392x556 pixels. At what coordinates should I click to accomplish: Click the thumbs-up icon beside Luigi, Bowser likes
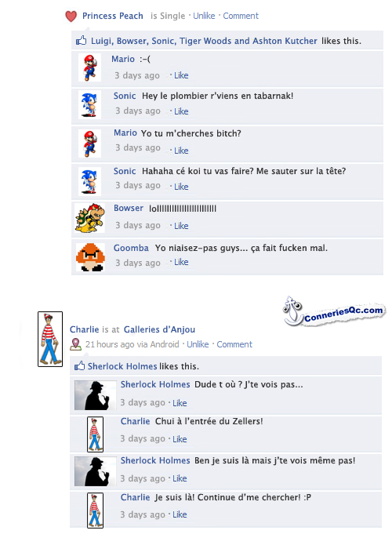click(82, 41)
